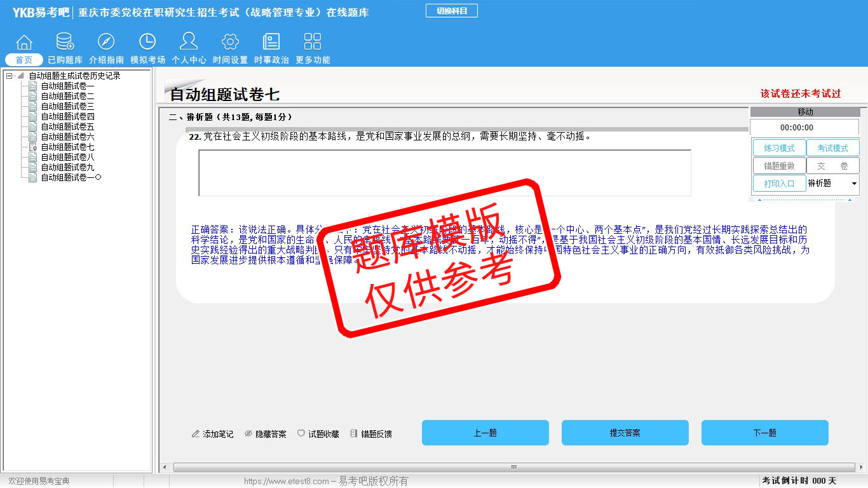Select 自动组题试卷三 in the tree
This screenshot has height=488, width=868.
point(67,106)
